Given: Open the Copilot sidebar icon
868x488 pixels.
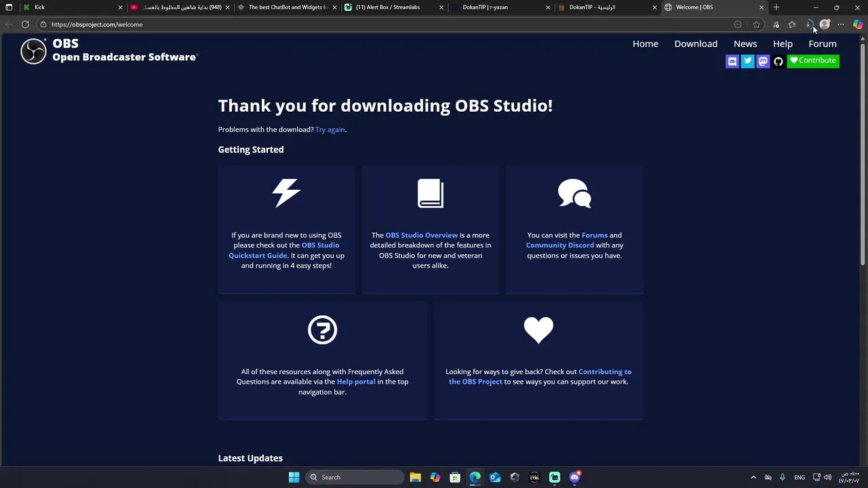Looking at the screenshot, I should (858, 24).
